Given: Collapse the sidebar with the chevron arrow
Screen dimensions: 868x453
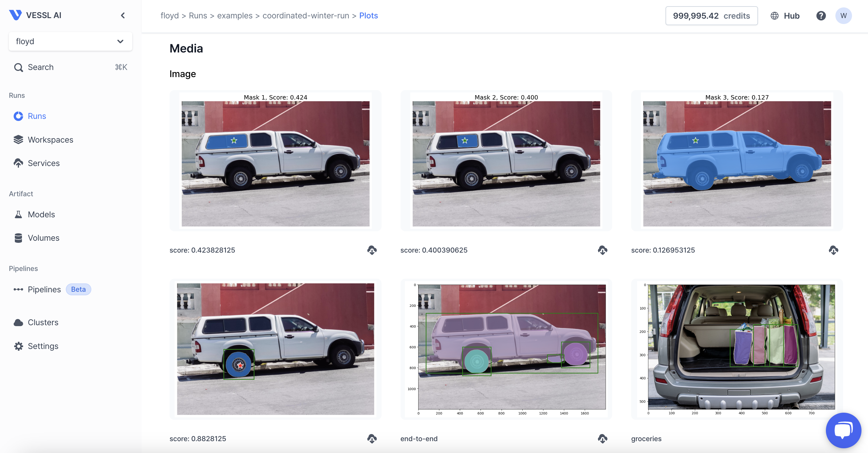Looking at the screenshot, I should [x=123, y=15].
